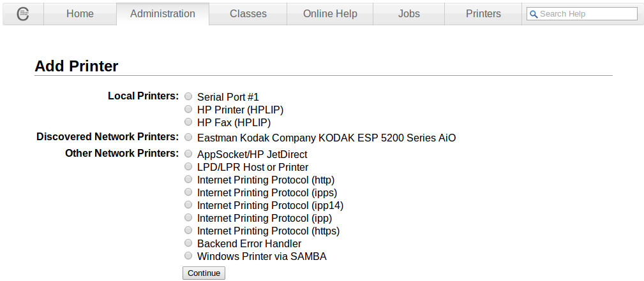Click the Search Help input field
Image resolution: width=644 pixels, height=281 pixels.
(x=582, y=14)
